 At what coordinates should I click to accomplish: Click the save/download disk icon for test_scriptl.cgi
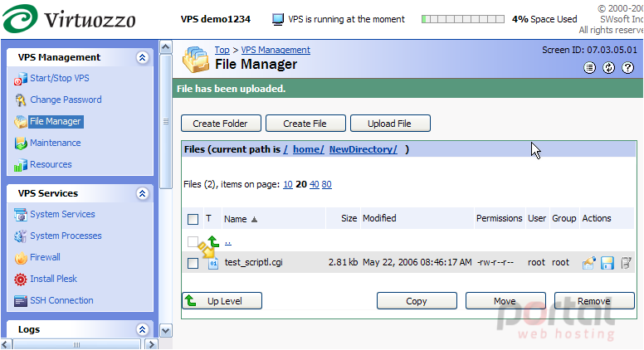[607, 263]
